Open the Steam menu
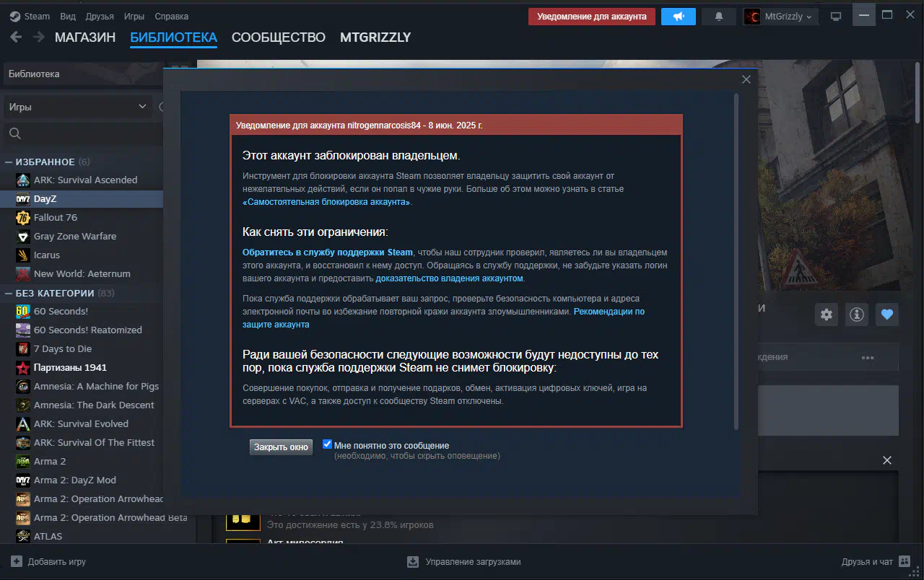This screenshot has height=580, width=924. (30, 16)
